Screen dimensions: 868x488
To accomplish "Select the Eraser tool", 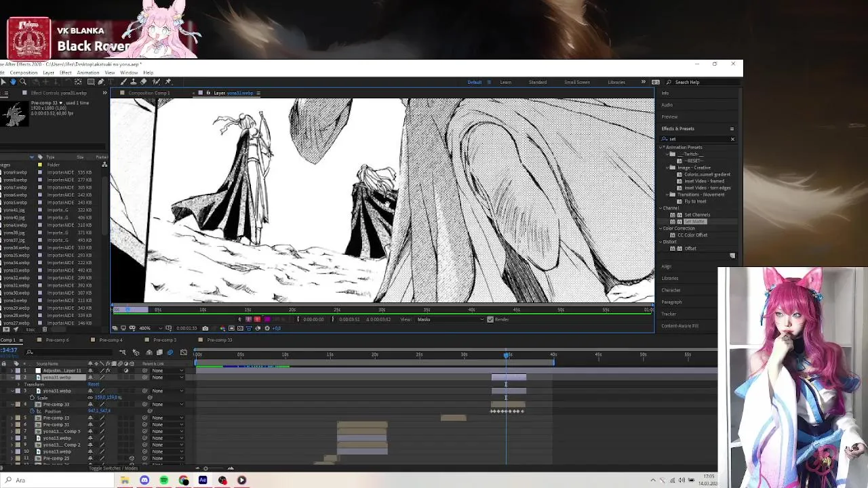I will pyautogui.click(x=142, y=82).
